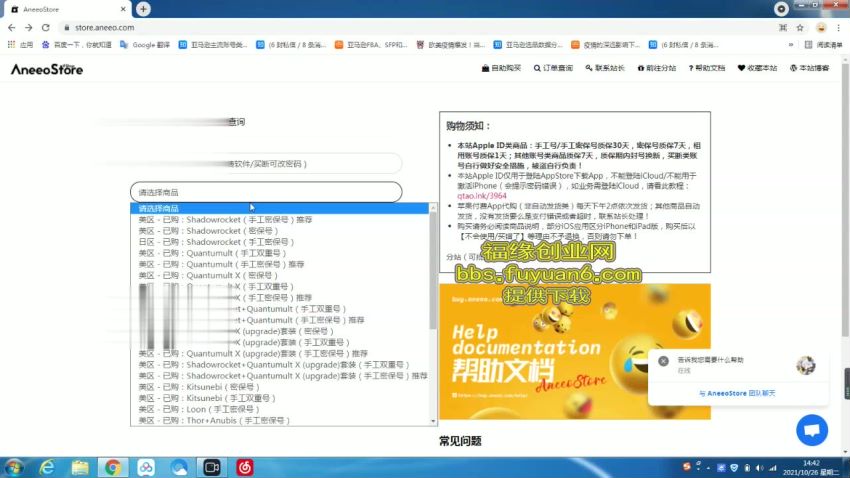
Task: Open the Google 翻译 bookmark
Action: pos(145,45)
